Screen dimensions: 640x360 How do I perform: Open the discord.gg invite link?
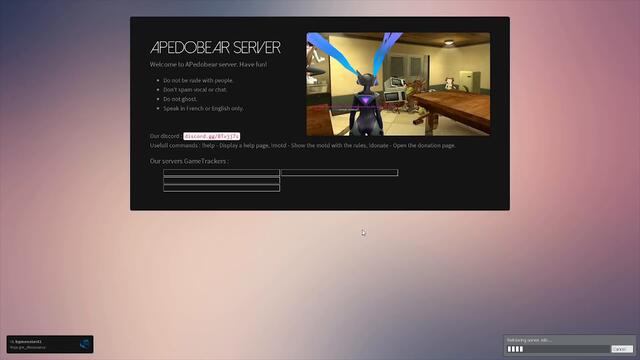[x=211, y=136]
